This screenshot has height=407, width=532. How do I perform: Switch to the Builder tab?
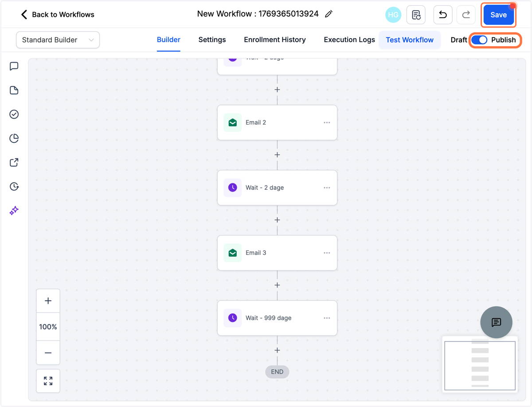(168, 40)
